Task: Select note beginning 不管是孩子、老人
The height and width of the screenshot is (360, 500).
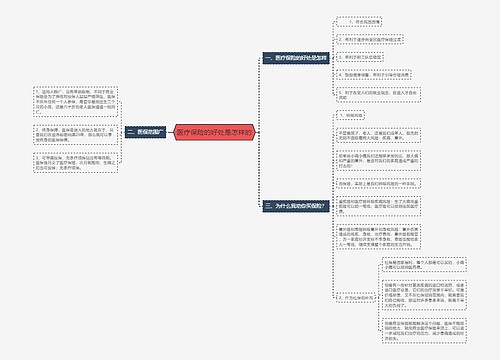Action: point(378,135)
